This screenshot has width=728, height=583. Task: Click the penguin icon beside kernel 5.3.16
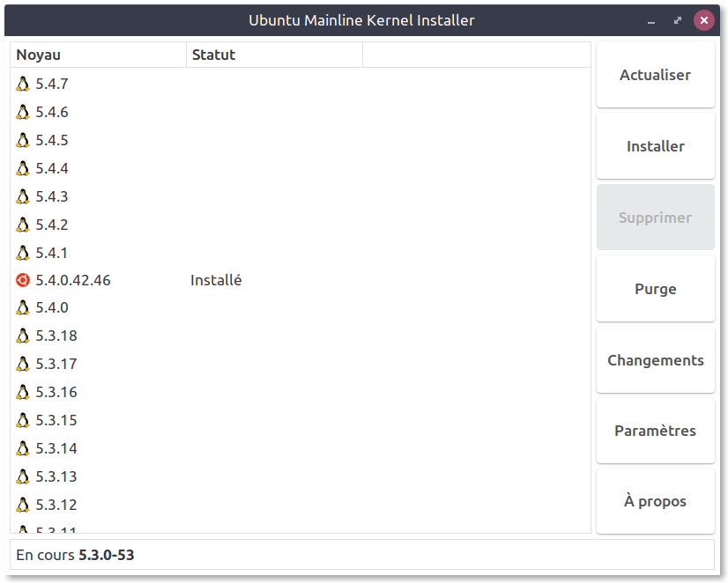pos(23,393)
